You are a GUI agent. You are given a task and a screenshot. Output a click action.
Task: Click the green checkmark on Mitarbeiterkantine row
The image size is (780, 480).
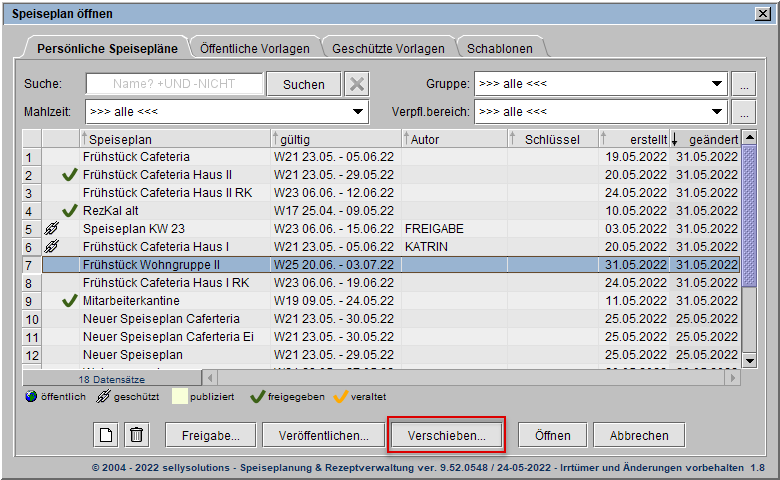pos(69,301)
